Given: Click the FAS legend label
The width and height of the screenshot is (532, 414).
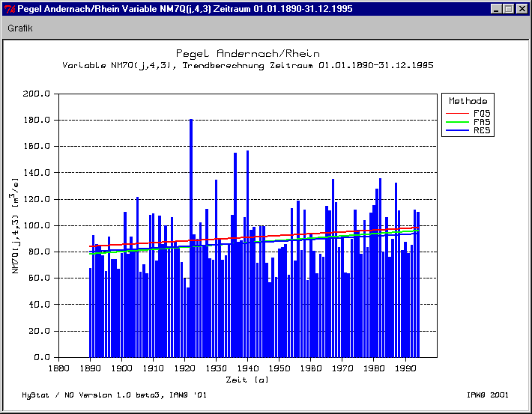Looking at the screenshot, I should tap(482, 122).
